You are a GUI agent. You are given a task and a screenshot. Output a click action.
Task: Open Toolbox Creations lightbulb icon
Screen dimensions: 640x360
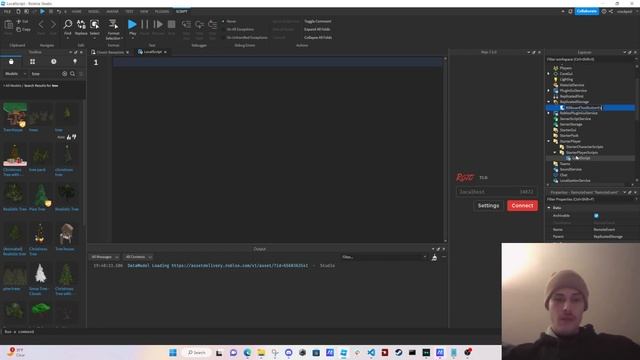coord(75,61)
